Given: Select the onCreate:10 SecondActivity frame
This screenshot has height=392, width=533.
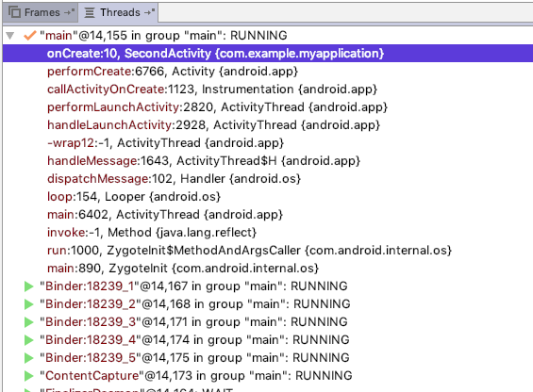Looking at the screenshot, I should [268, 54].
